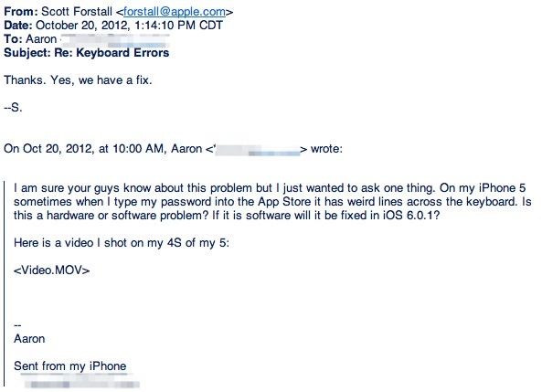Click 'On Oct 20, 2012, at 10:00 AM' quote header

coord(83,149)
